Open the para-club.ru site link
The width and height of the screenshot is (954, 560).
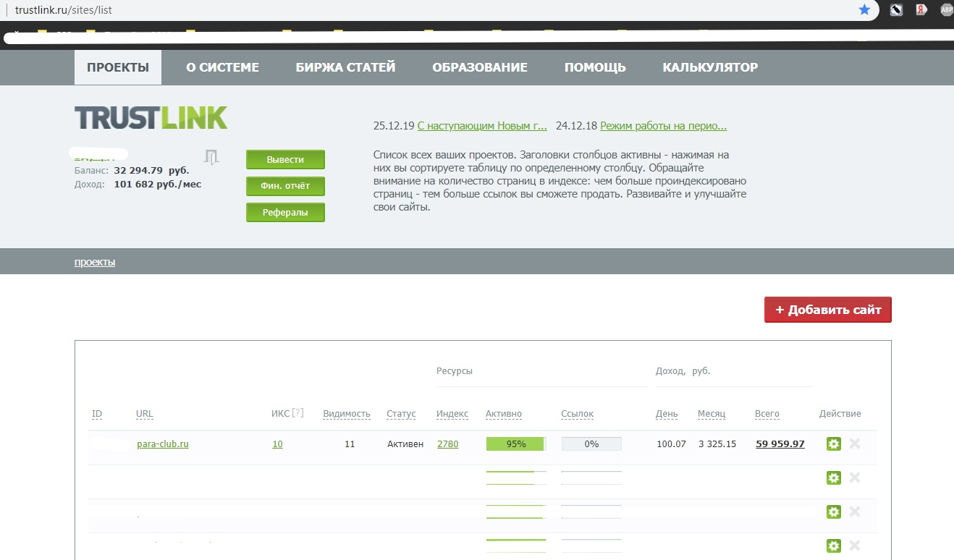[163, 444]
